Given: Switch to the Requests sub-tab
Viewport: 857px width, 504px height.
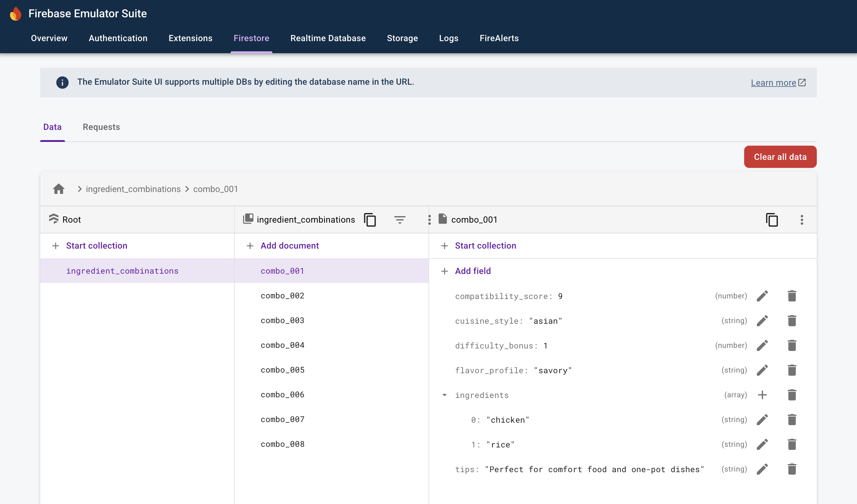Looking at the screenshot, I should [x=101, y=127].
